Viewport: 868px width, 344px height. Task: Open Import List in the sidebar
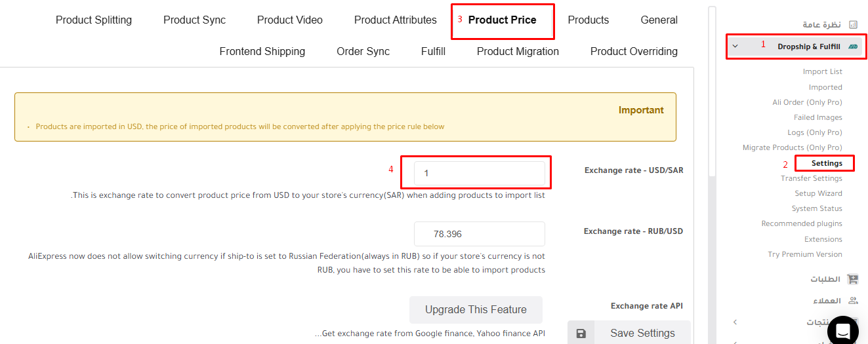pos(823,71)
